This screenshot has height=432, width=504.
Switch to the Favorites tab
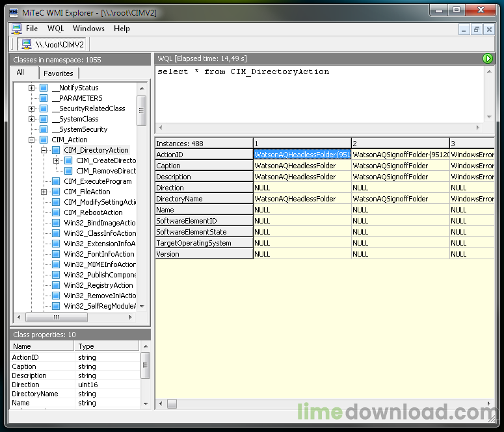[59, 73]
